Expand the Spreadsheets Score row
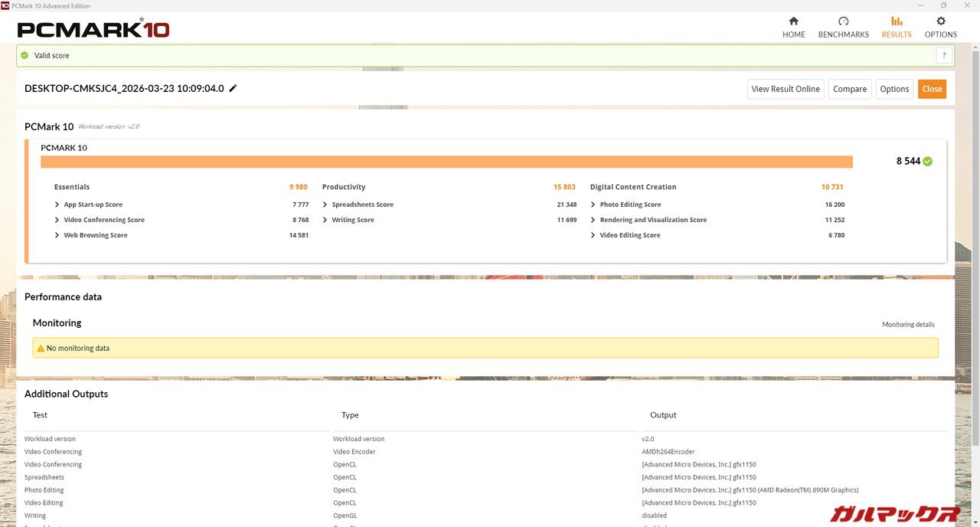Image resolution: width=980 pixels, height=527 pixels. pos(325,205)
